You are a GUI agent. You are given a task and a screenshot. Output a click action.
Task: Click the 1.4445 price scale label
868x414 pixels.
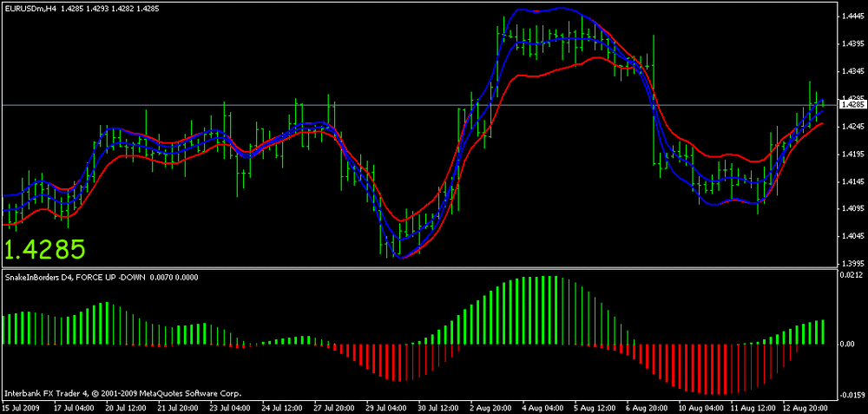tap(852, 16)
